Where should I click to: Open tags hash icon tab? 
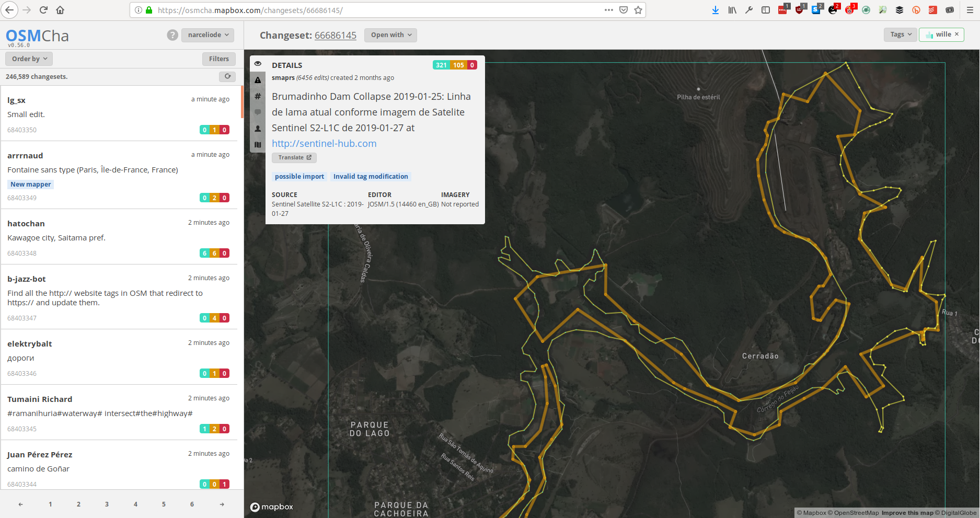258,96
